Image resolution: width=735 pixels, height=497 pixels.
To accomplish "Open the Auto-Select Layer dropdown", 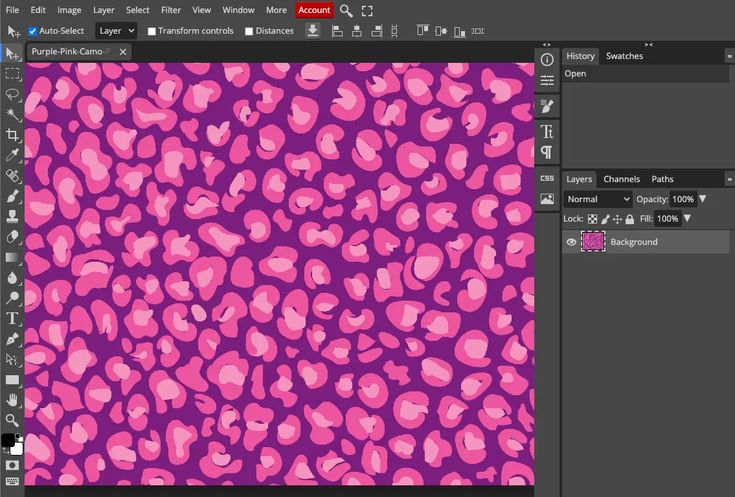I will coord(116,31).
